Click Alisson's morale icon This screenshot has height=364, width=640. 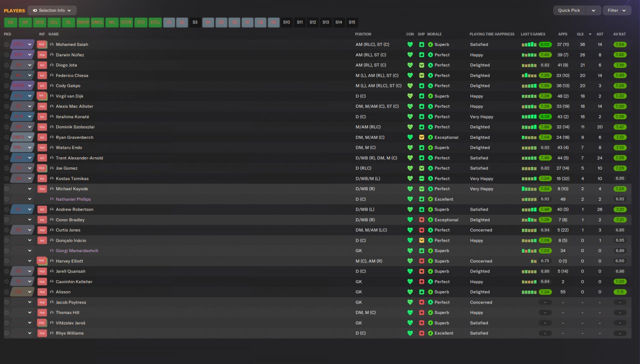430,292
